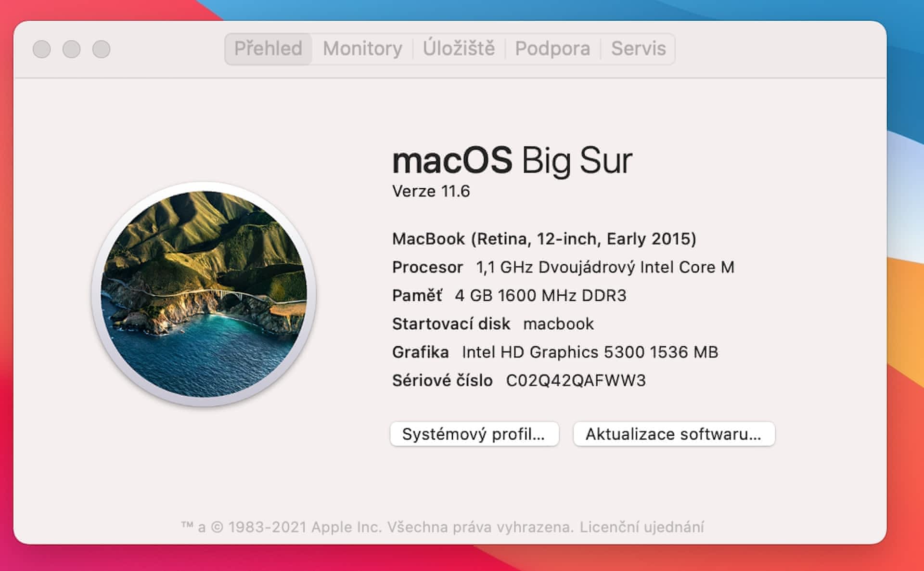This screenshot has height=571, width=924.
Task: Minimize the window using the middle circle button
Action: 72,49
